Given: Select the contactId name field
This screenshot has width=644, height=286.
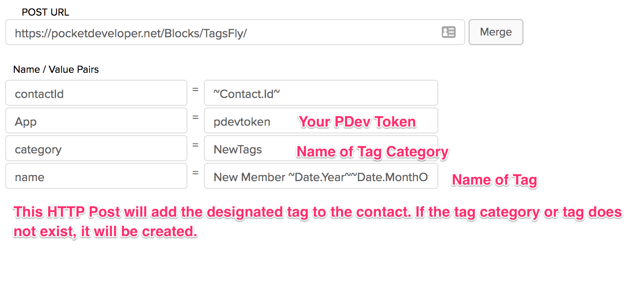Looking at the screenshot, I should tap(96, 93).
